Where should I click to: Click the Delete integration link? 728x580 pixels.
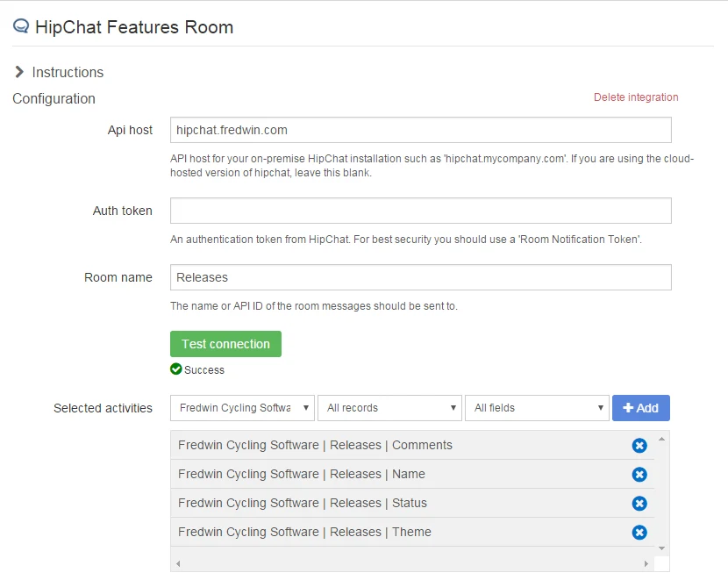point(636,97)
